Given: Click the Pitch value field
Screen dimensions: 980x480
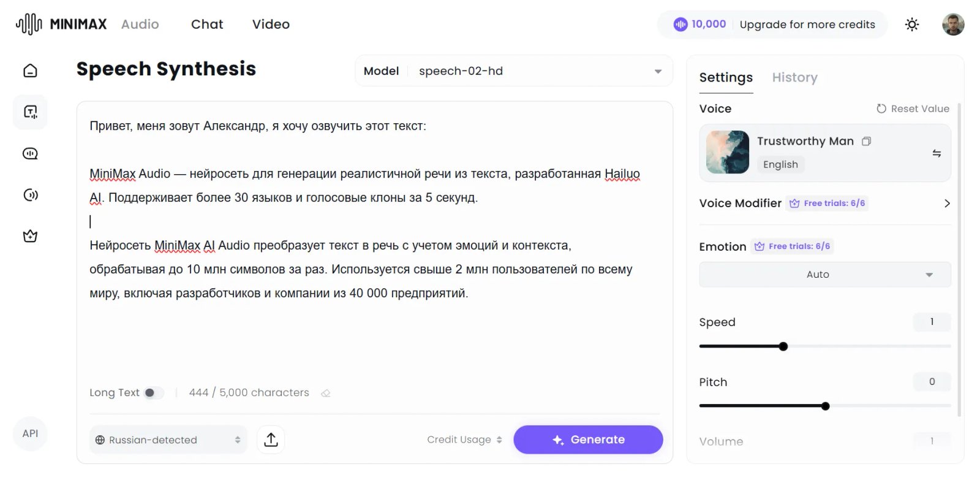Looking at the screenshot, I should 932,382.
